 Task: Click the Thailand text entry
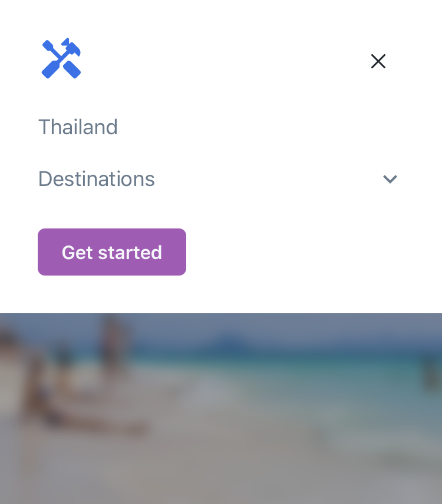click(78, 127)
